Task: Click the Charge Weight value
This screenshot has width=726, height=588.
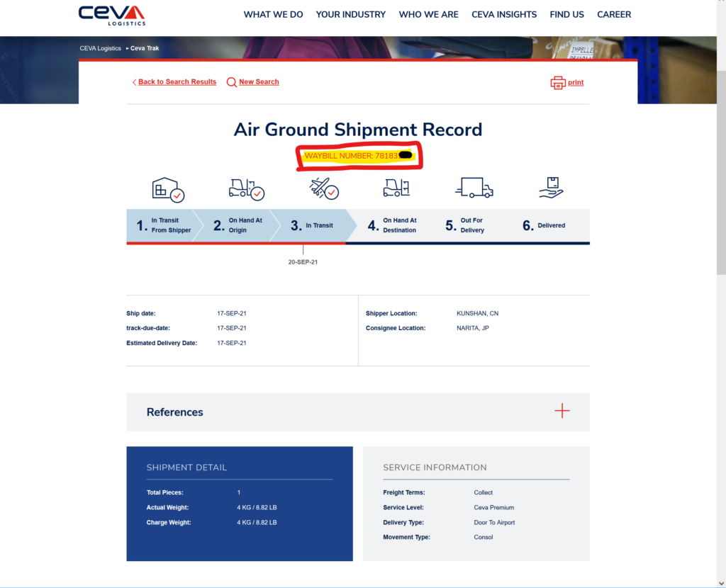Action: tap(257, 522)
